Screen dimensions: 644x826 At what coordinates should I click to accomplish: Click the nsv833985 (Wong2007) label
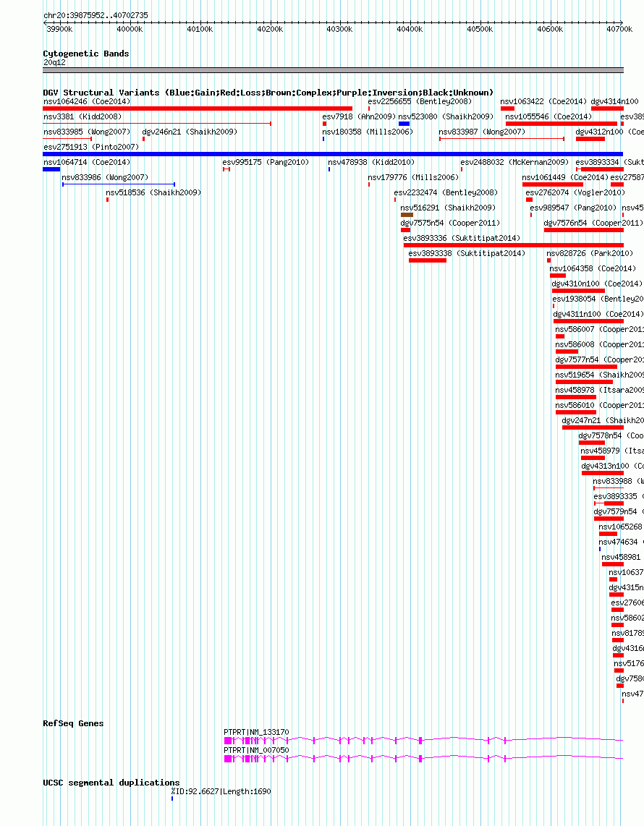pos(87,132)
